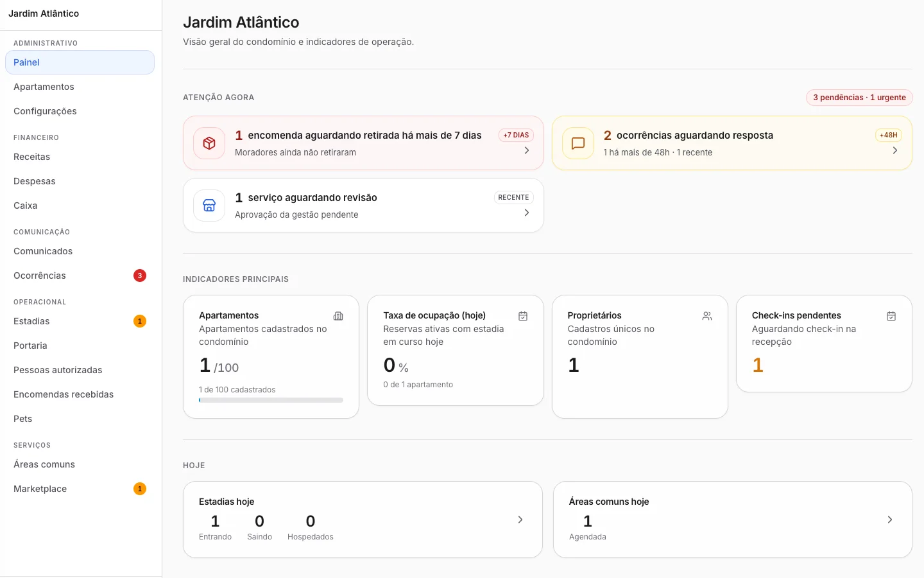Image resolution: width=924 pixels, height=578 pixels.
Task: Expand Estadias hoje card chevron
Action: (520, 520)
